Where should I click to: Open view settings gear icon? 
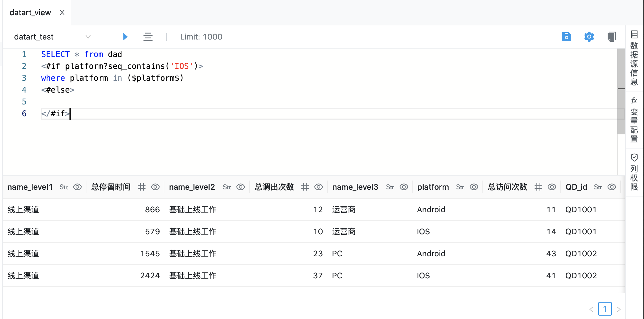[589, 37]
